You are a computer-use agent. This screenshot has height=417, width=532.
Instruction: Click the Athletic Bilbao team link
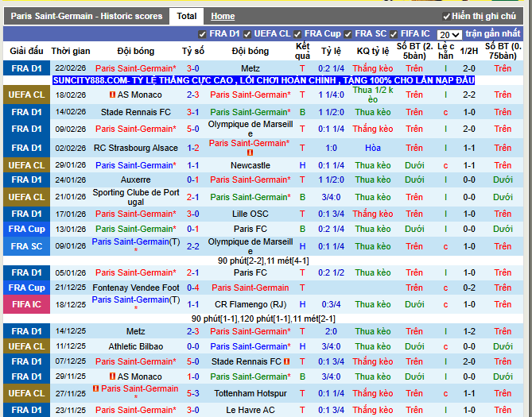135,346
